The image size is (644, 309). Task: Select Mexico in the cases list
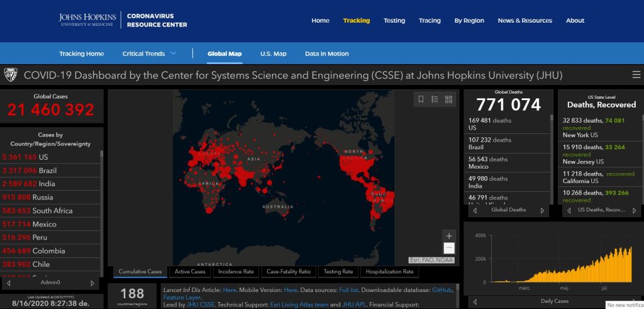point(50,224)
